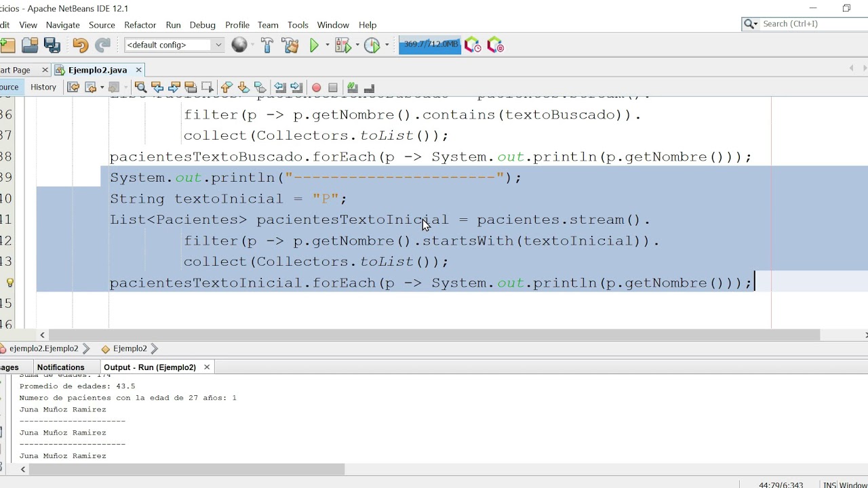This screenshot has width=868, height=488.
Task: Click Find Next Occurrence icon
Action: [174, 87]
